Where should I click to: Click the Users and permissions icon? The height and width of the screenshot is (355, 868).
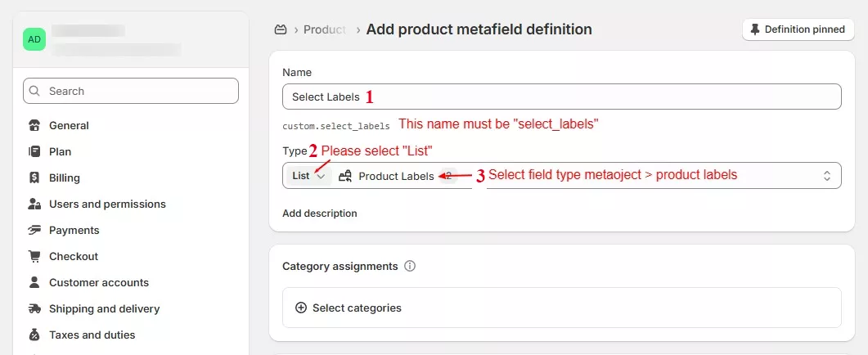(x=34, y=204)
